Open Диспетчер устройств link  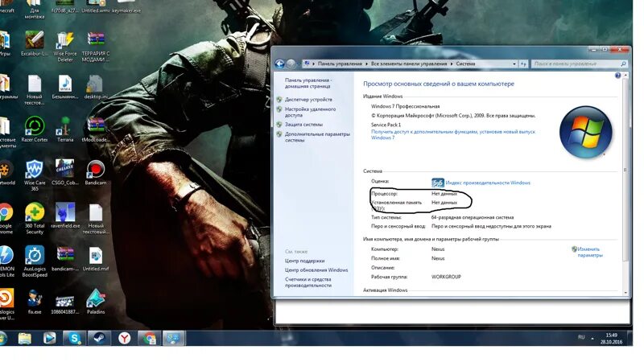308,99
